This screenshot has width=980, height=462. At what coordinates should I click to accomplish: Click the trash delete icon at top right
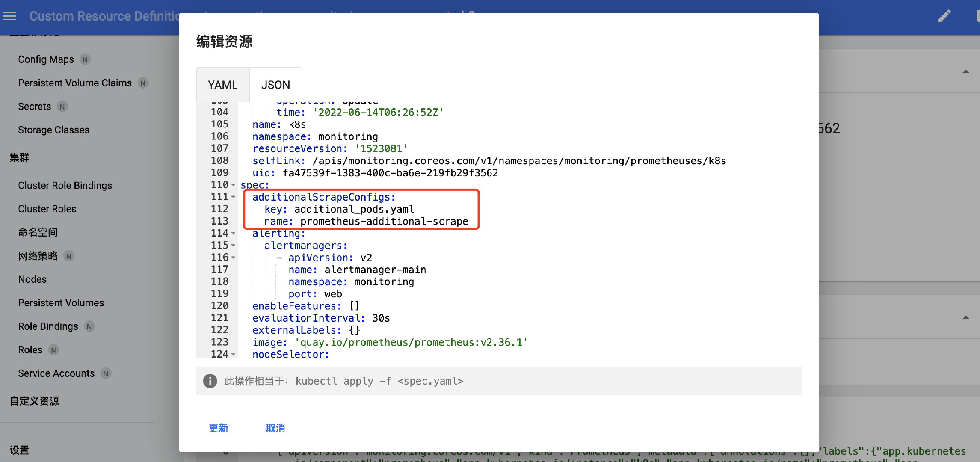[x=977, y=15]
